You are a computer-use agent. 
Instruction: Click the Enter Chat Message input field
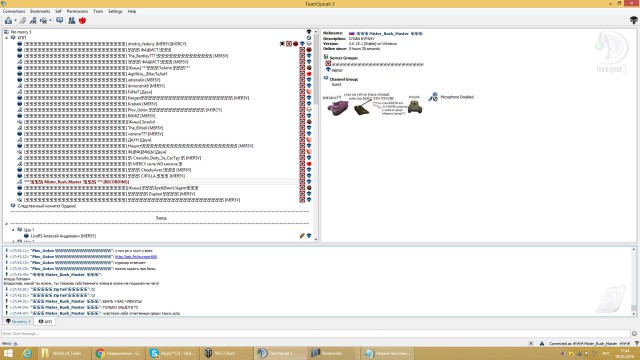tap(316, 333)
